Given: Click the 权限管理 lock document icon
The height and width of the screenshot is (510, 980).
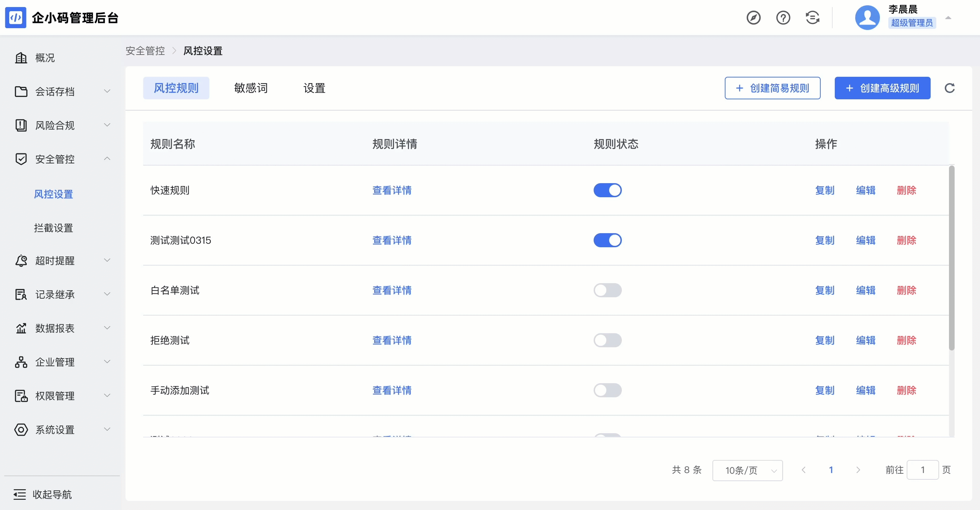Looking at the screenshot, I should (x=21, y=396).
